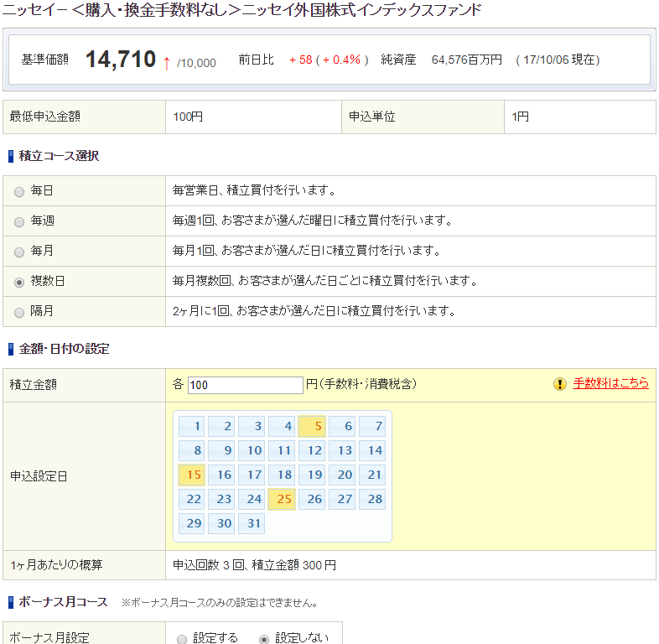Pick day 20 in the calendar
Screen dimensions: 659x644
pos(342,475)
